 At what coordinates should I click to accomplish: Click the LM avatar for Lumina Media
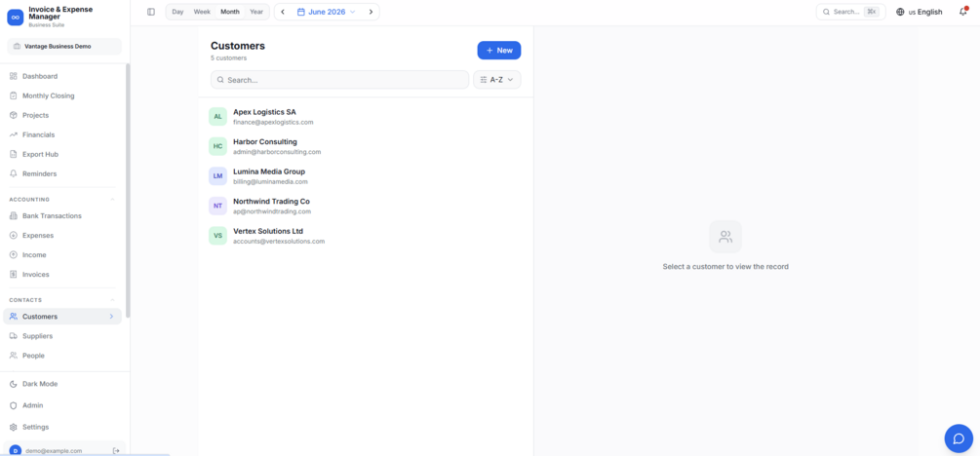(217, 176)
